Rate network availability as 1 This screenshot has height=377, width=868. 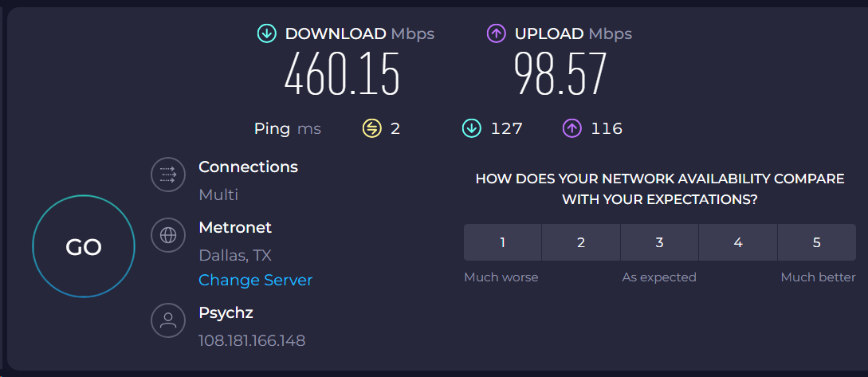coord(503,242)
